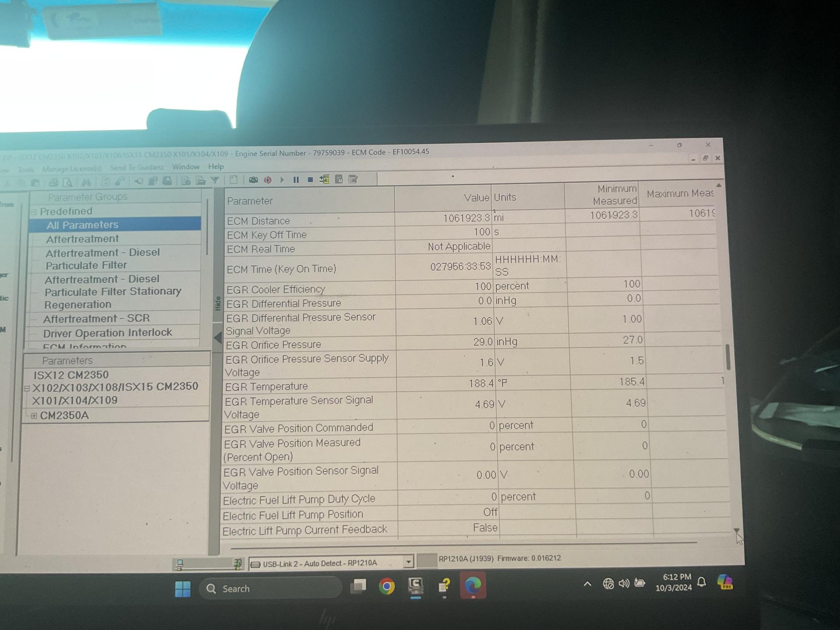Click the notes icon with pencil
Screen dimensions: 840x630
click(353, 179)
